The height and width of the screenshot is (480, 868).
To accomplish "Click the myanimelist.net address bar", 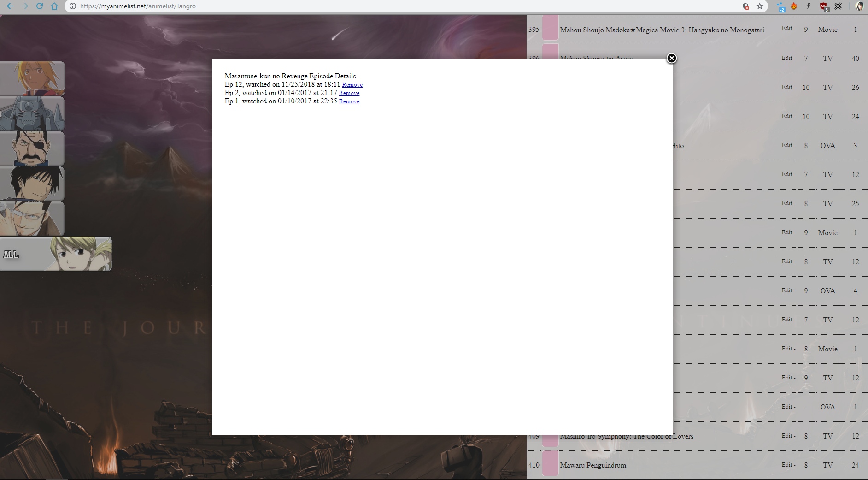I will [323, 6].
